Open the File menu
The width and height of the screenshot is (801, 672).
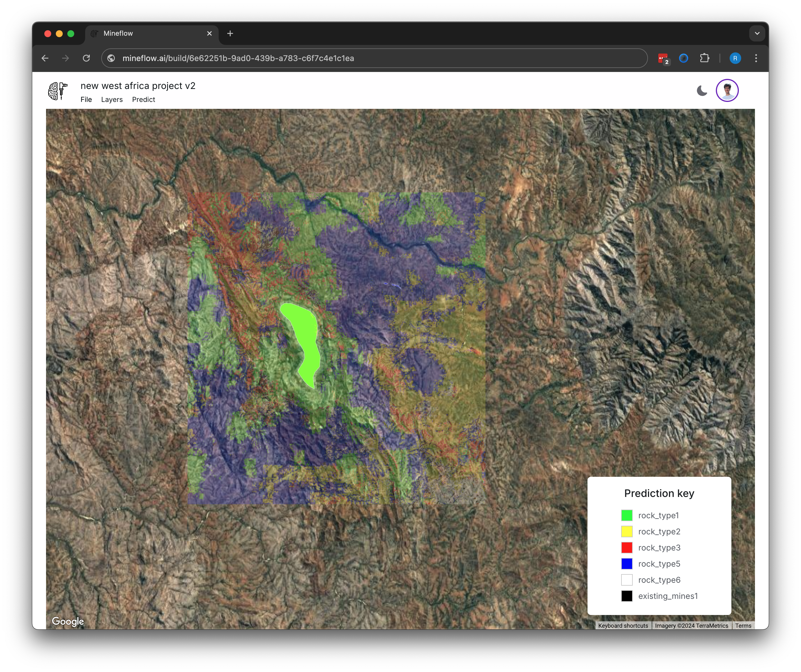[x=86, y=100]
